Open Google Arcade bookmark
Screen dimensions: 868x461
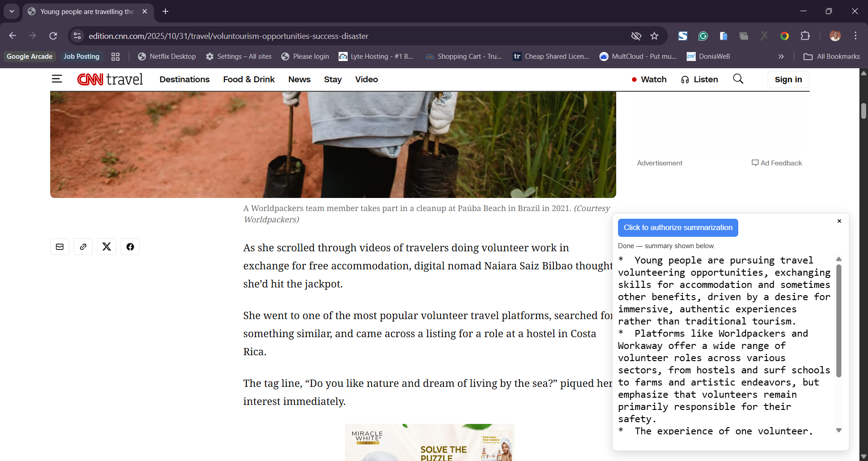pos(29,56)
